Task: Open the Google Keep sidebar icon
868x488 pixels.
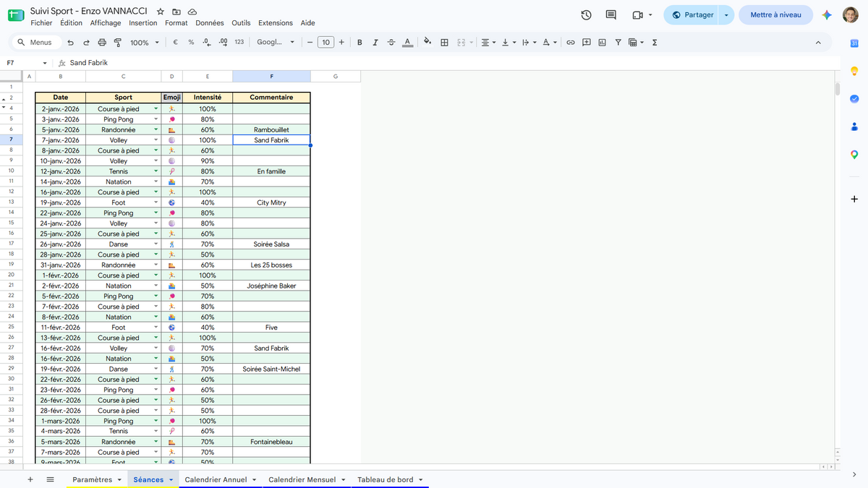Action: click(854, 71)
